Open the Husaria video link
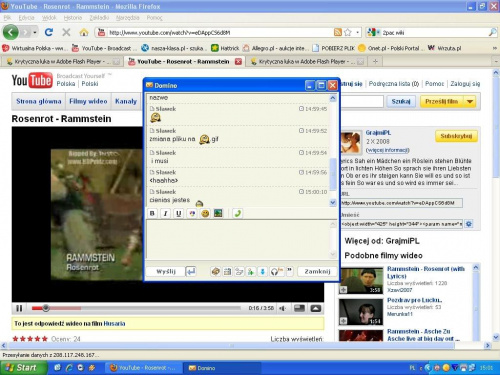The height and width of the screenshot is (375, 500). [114, 323]
